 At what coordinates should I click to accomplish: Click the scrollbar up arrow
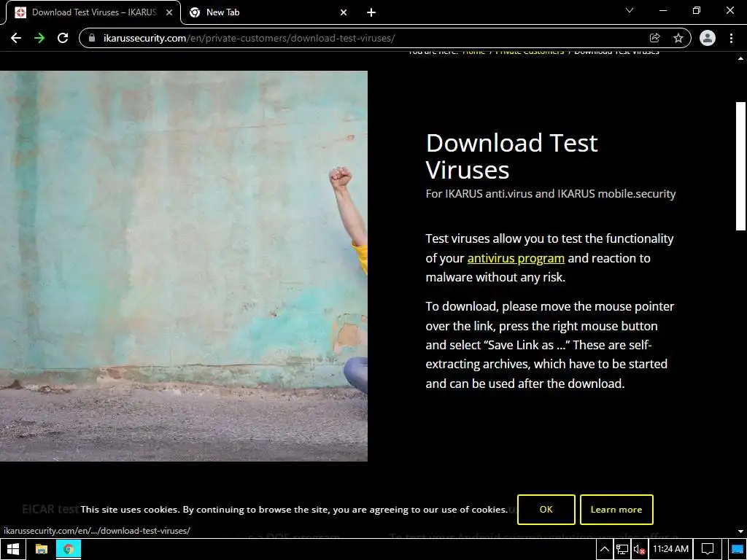coord(741,59)
